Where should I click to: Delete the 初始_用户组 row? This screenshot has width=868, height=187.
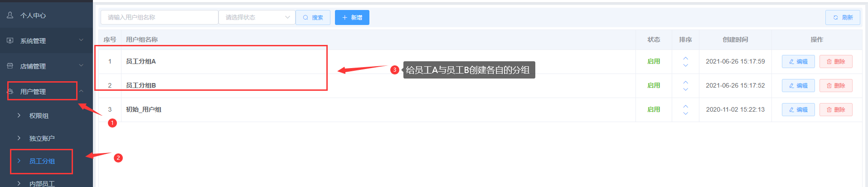point(836,110)
